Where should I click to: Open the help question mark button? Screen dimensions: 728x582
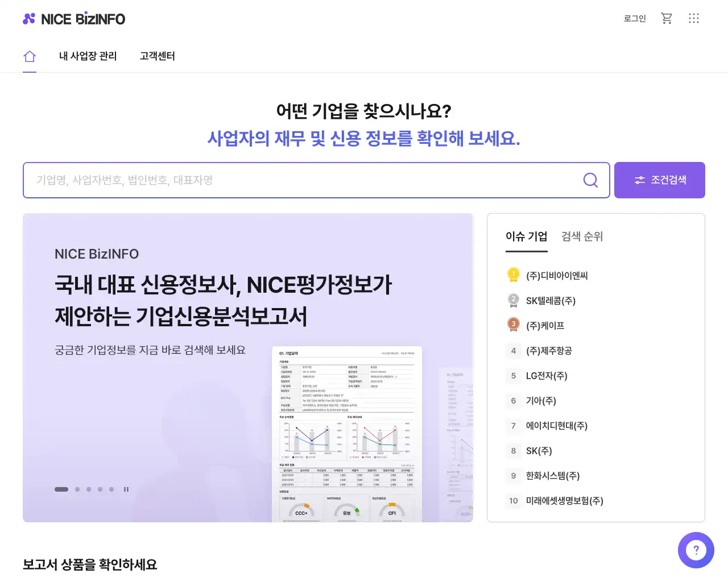coord(696,550)
